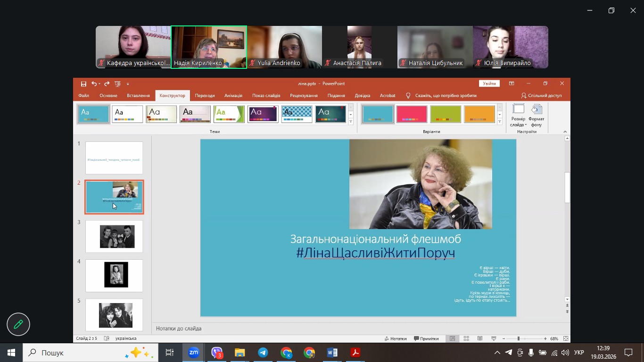Click the Undo arrow icon
This screenshot has width=644, height=362.
tap(94, 84)
